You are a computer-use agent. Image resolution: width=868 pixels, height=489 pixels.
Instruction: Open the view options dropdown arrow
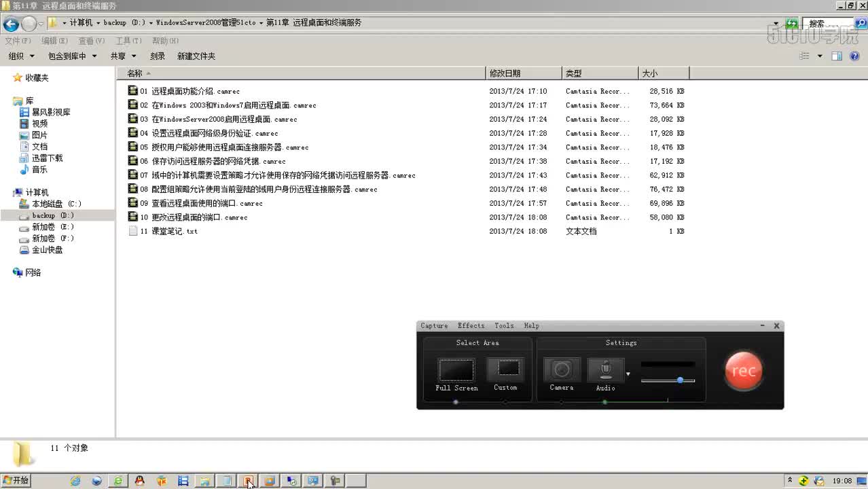tap(820, 56)
